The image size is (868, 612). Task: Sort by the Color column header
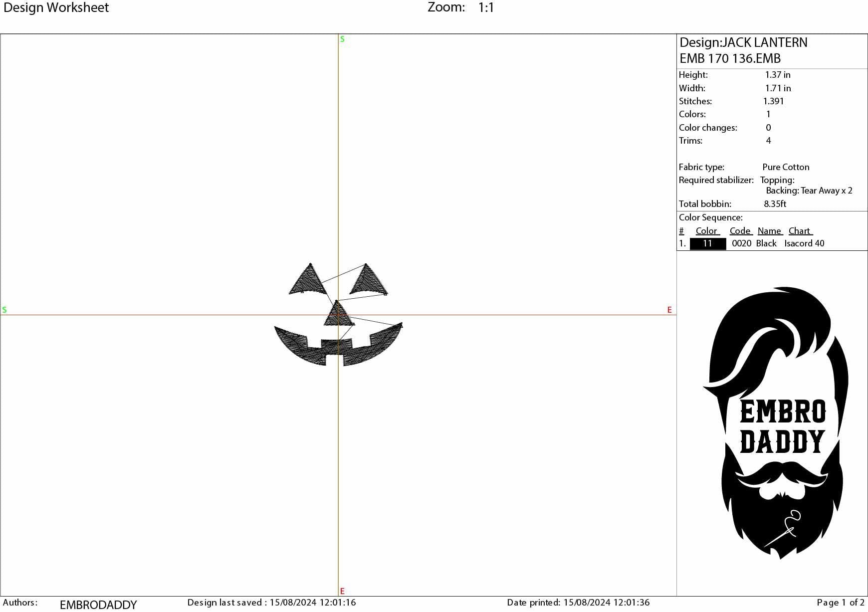(706, 230)
